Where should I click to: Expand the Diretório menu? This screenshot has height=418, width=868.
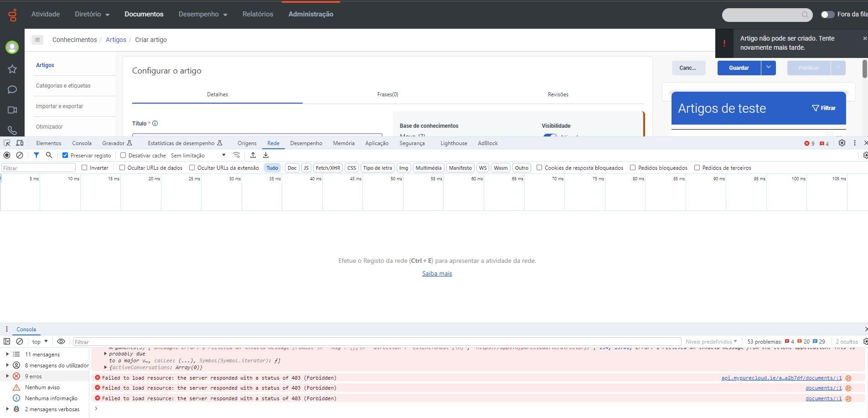pos(92,14)
